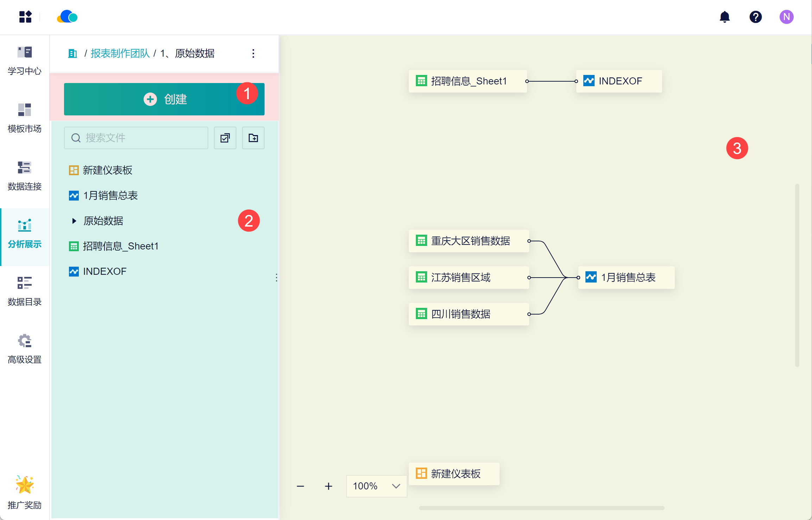Click the horizontal canvas scrollbar
The height and width of the screenshot is (520, 812).
coord(542,508)
